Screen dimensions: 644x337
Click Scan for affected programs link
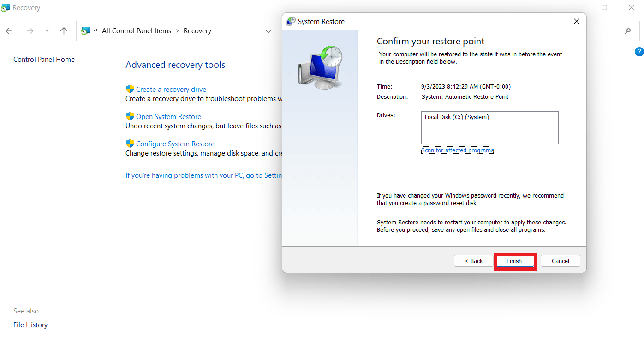[x=457, y=150]
